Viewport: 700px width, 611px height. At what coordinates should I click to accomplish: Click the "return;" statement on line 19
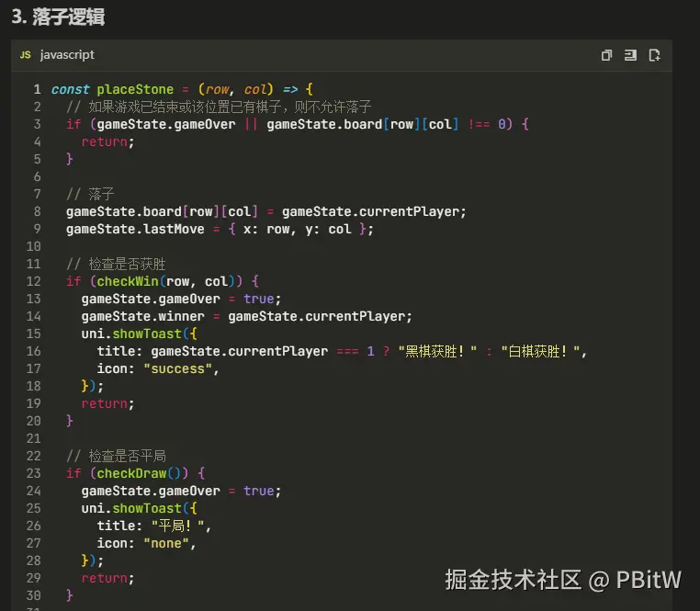click(107, 403)
